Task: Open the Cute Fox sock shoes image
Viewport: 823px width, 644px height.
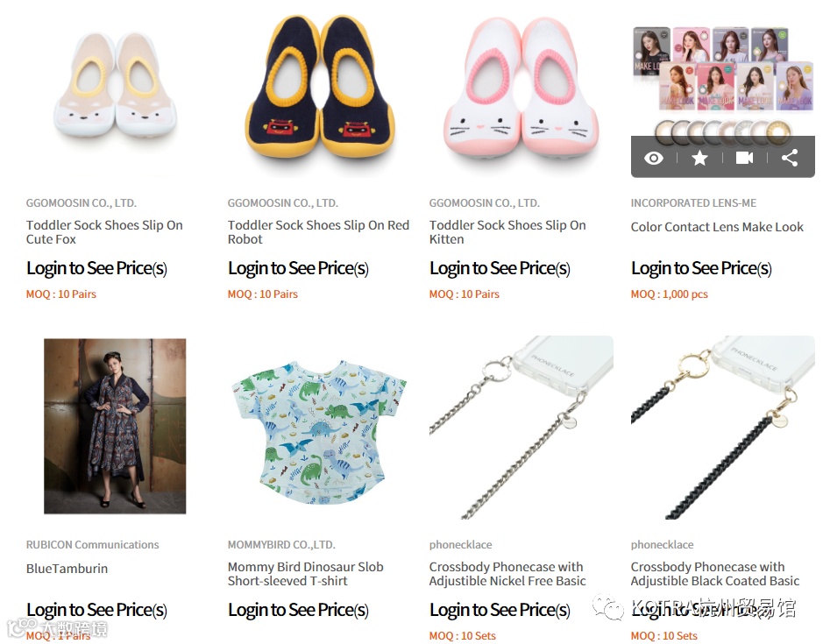Action: pyautogui.click(x=115, y=85)
